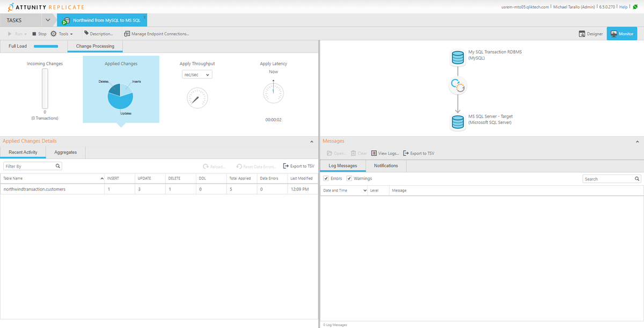Click the DDL column header

[x=211, y=178]
